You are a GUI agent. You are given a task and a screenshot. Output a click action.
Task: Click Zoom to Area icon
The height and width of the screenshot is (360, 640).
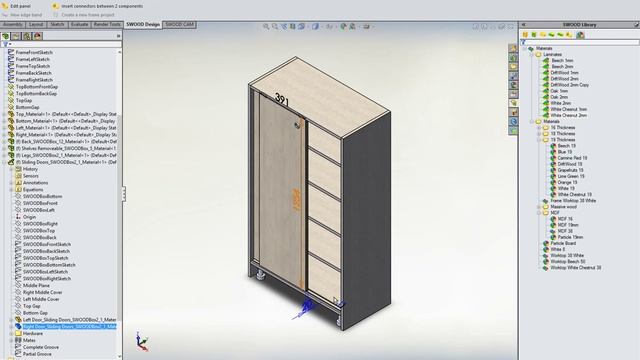[275, 27]
